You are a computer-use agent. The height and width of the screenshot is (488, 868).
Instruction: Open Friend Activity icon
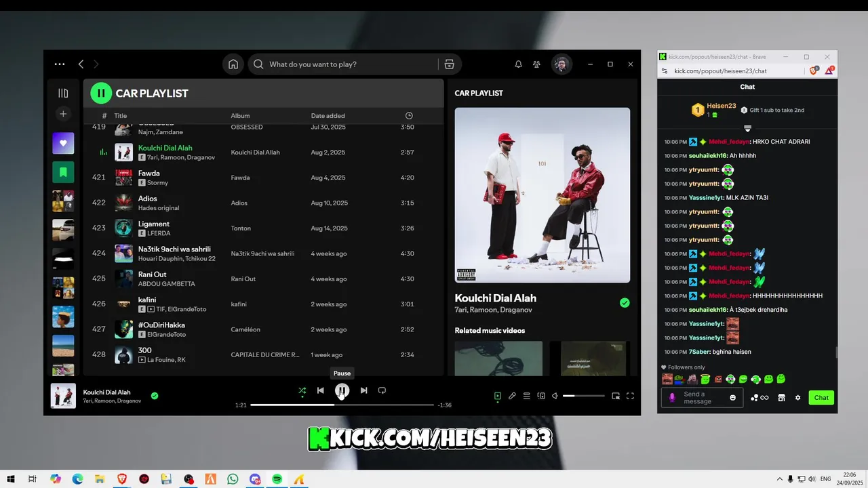pos(537,64)
